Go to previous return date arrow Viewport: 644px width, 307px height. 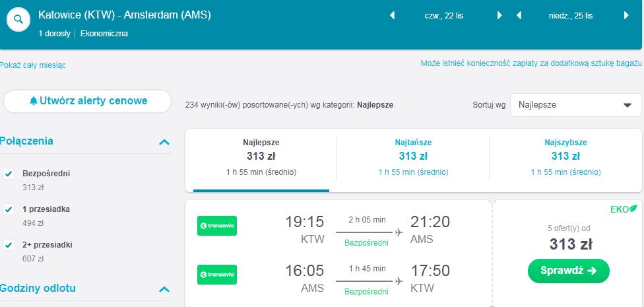pyautogui.click(x=519, y=16)
